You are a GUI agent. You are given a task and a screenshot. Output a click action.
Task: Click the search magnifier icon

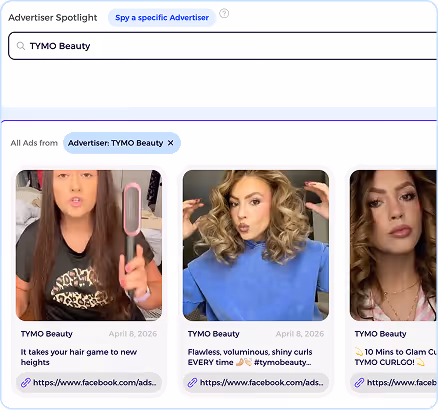click(x=21, y=46)
